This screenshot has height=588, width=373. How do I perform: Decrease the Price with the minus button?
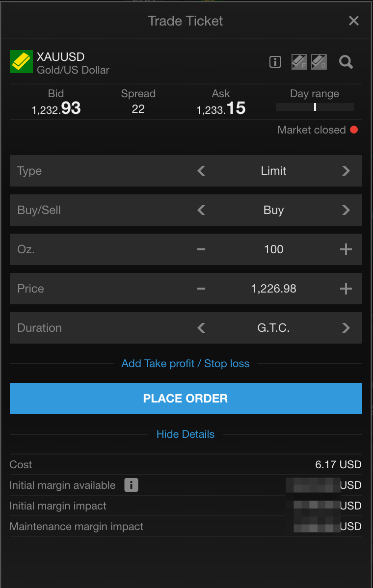(x=201, y=289)
